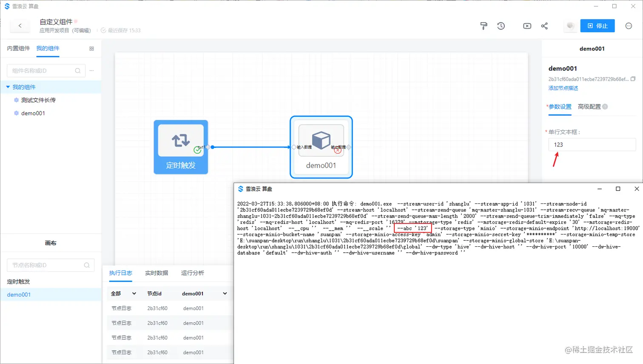Open the 参数设置 tab
Image resolution: width=643 pixels, height=364 pixels.
point(560,107)
